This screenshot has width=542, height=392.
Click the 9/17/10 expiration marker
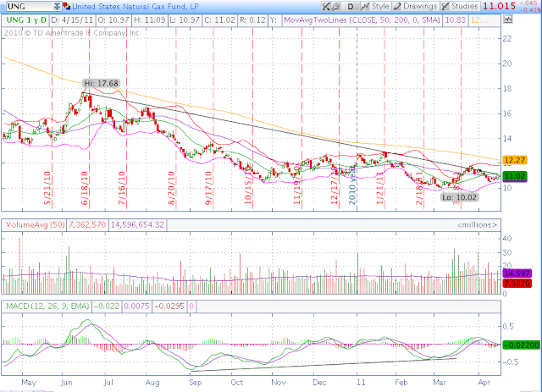coord(208,188)
